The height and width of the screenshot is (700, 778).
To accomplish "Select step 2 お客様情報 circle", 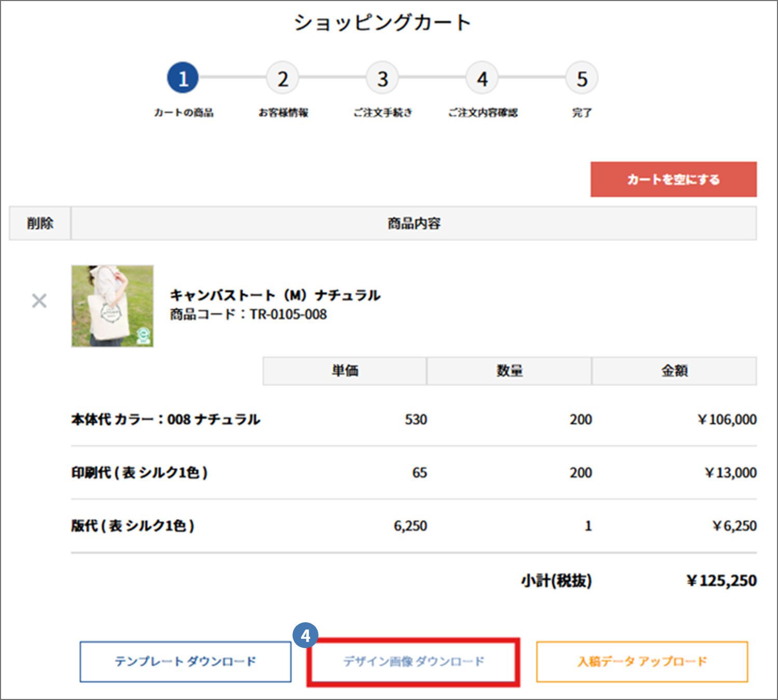I will [283, 78].
